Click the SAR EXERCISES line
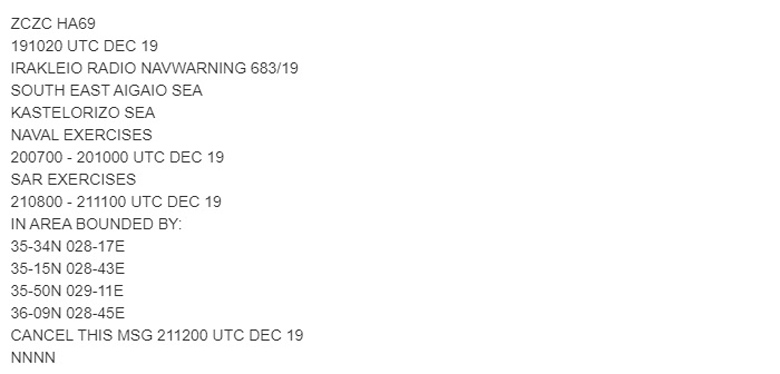The width and height of the screenshot is (780, 374). pyautogui.click(x=73, y=180)
